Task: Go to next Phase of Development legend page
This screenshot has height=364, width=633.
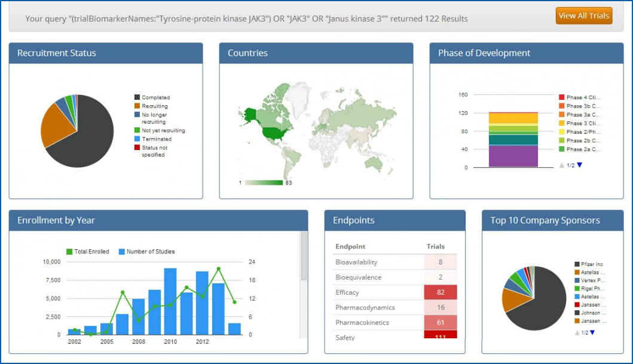Action: (x=579, y=165)
